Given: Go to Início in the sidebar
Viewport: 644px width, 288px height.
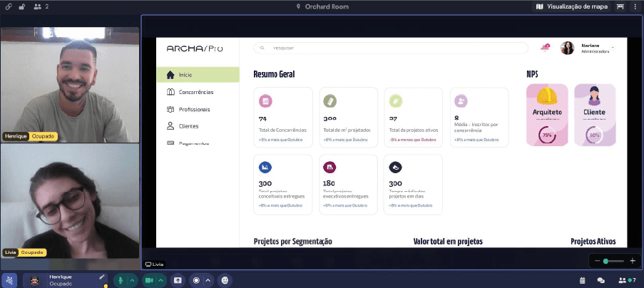Looking at the screenshot, I should [198, 75].
